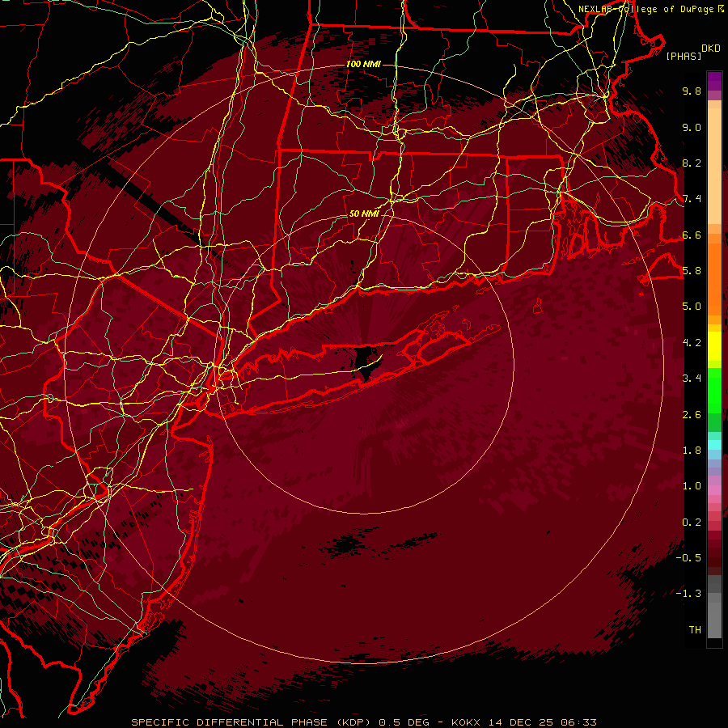Click the "50 NMI" range ring label
728x728 pixels.
pyautogui.click(x=364, y=214)
